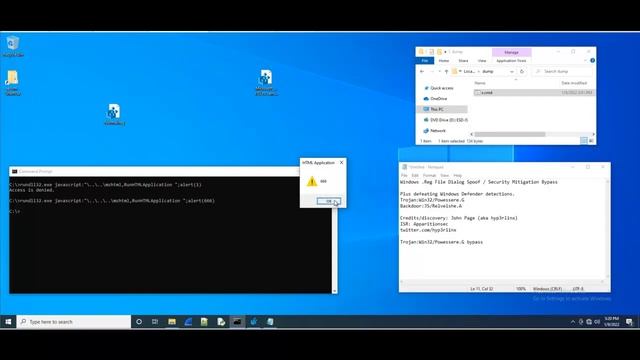Viewport: 640px width, 360px height.
Task: Click the Backdoor:JS/Relvelshe.A line in Notepad
Action: pyautogui.click(x=431, y=206)
